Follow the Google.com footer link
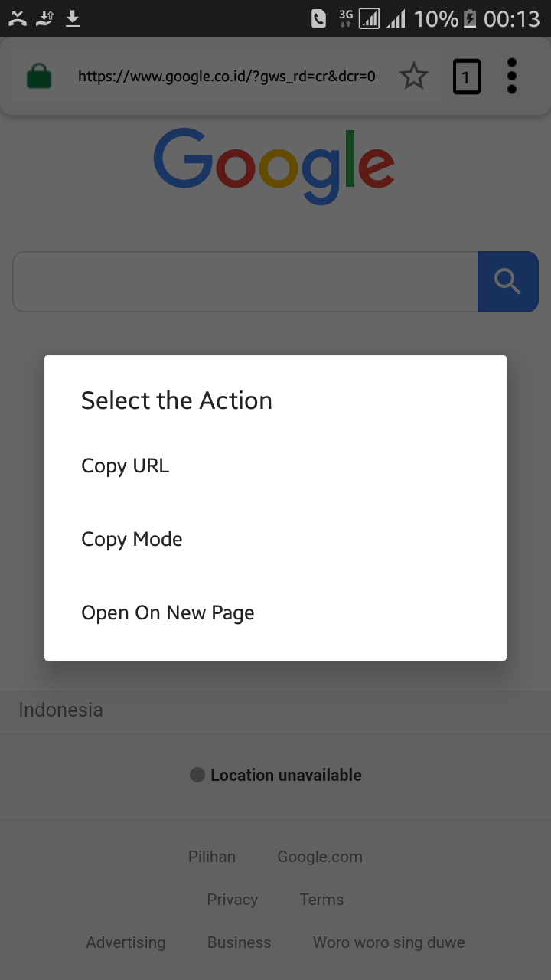This screenshot has height=980, width=551. pyautogui.click(x=320, y=857)
